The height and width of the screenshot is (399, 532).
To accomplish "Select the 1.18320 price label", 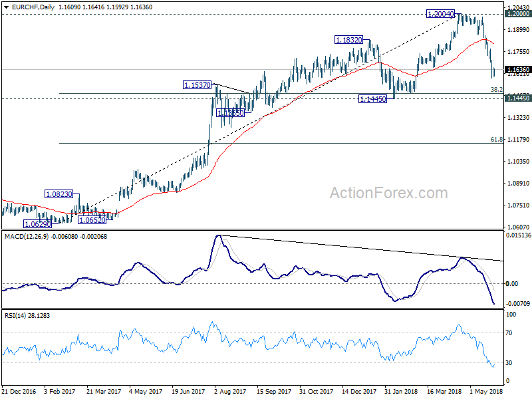I will coord(348,40).
